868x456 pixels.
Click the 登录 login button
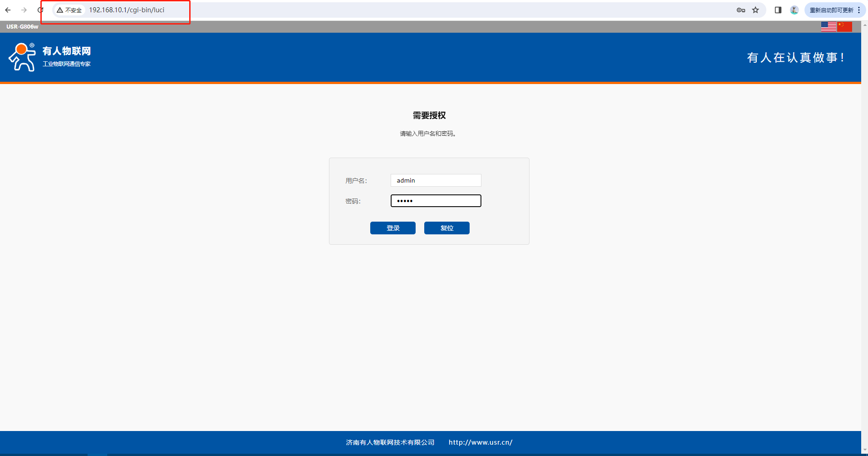click(x=392, y=228)
